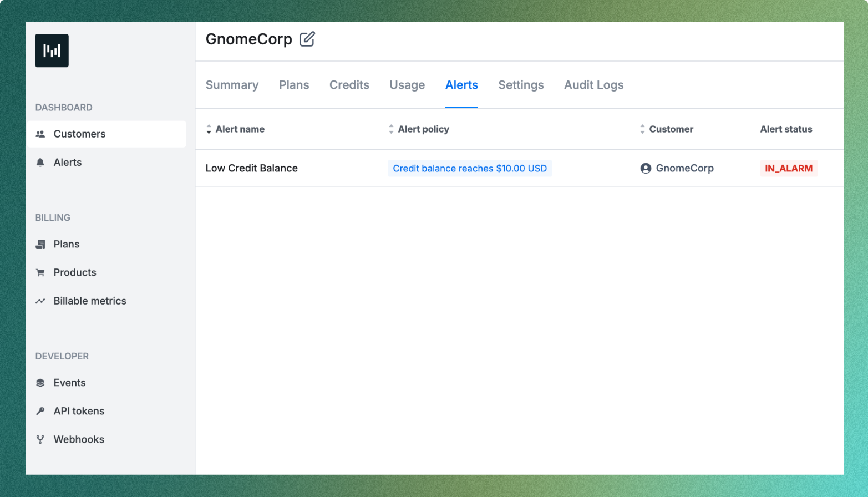Click the Products cart icon

(x=40, y=272)
